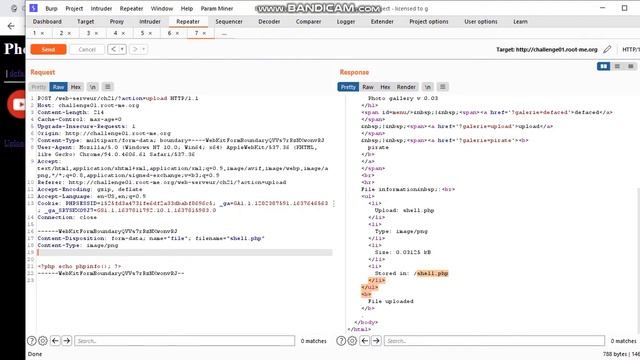Screen dimensions: 640x360
Task: Switch to the Decoder tab
Action: (x=269, y=21)
